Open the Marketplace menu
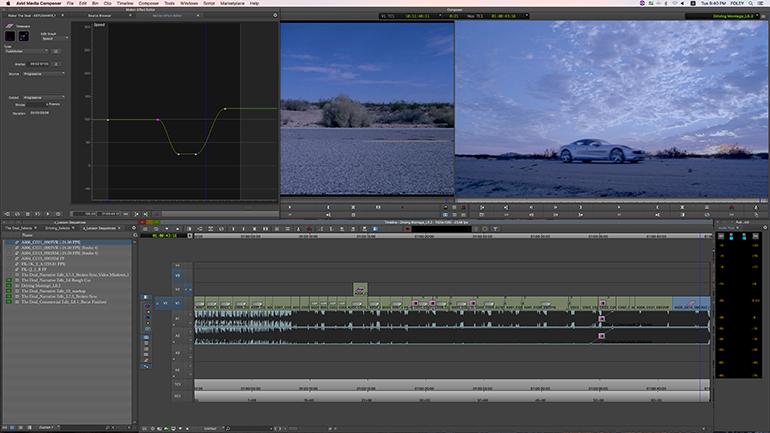The width and height of the screenshot is (770, 433). pyautogui.click(x=232, y=3)
